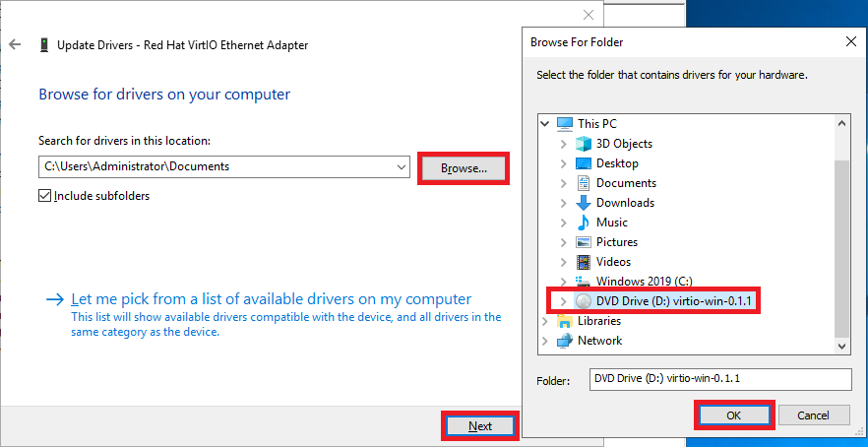
Task: Select DVD Drive (D:) virtio-win-0.1.1 label
Action: point(675,300)
